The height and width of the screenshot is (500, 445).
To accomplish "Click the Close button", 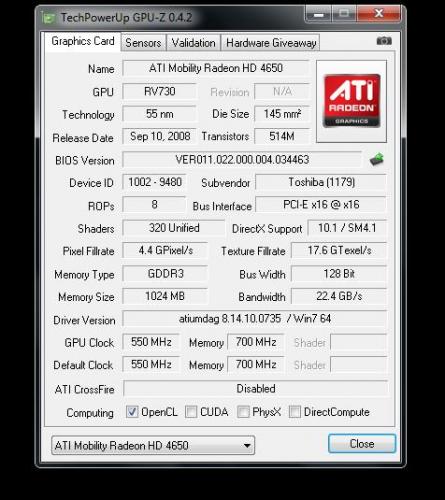I will point(362,444).
